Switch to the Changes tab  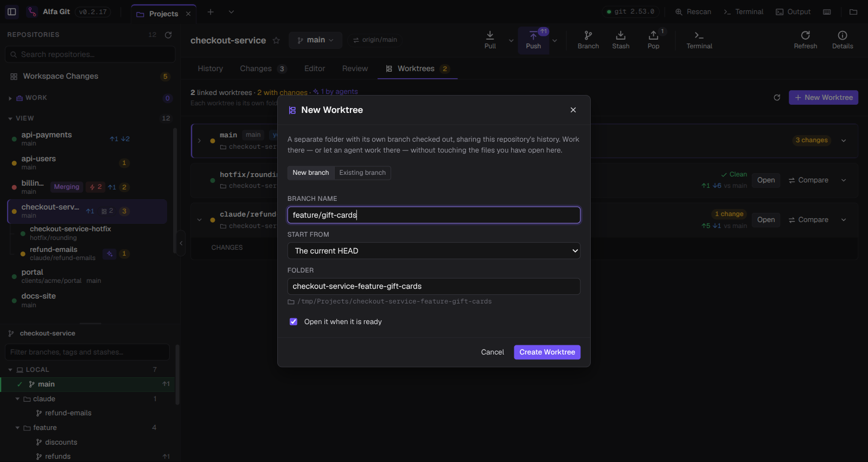[263, 68]
